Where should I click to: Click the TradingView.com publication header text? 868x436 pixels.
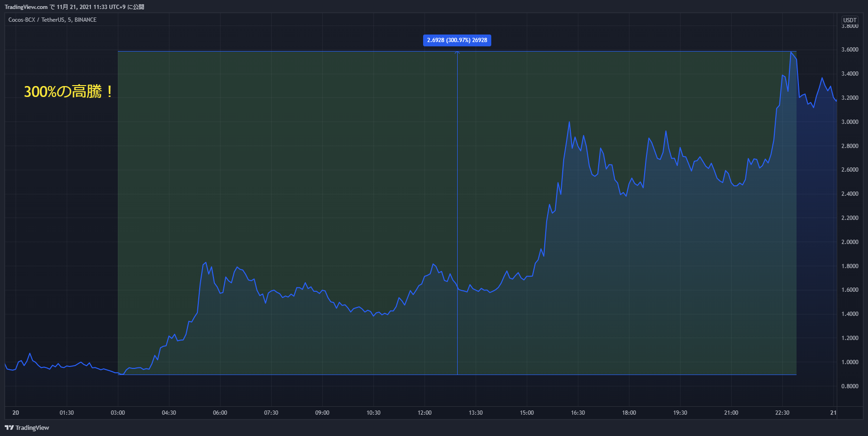pyautogui.click(x=74, y=7)
